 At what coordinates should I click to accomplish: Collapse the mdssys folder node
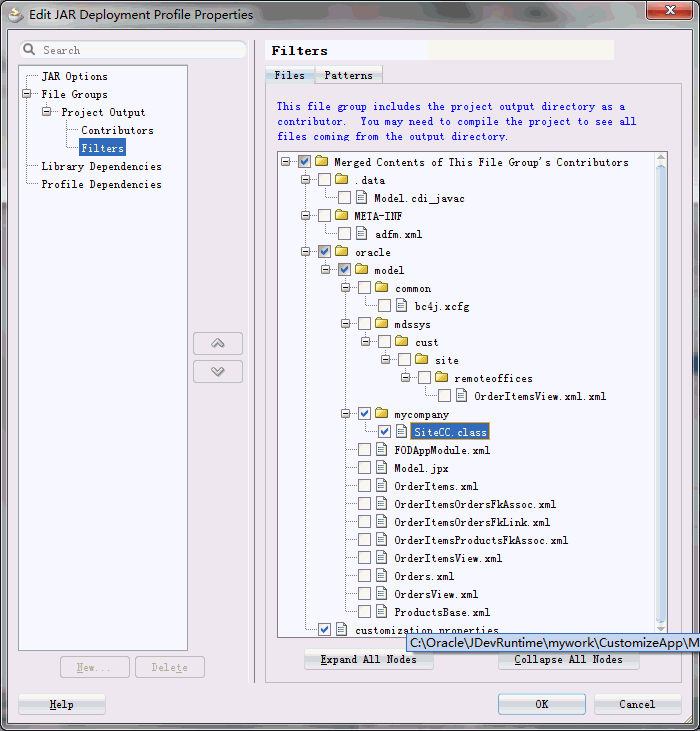tap(345, 324)
